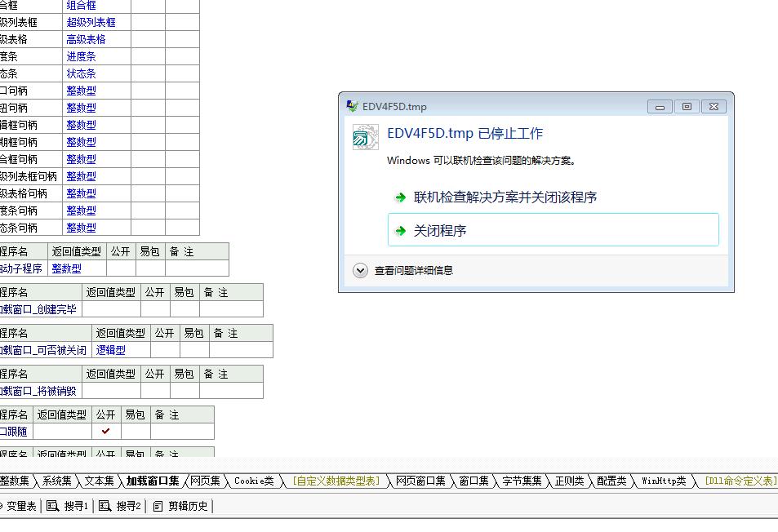Image resolution: width=778 pixels, height=532 pixels.
Task: Show the 剪辑历史 clipboard history panel
Action: 180,506
